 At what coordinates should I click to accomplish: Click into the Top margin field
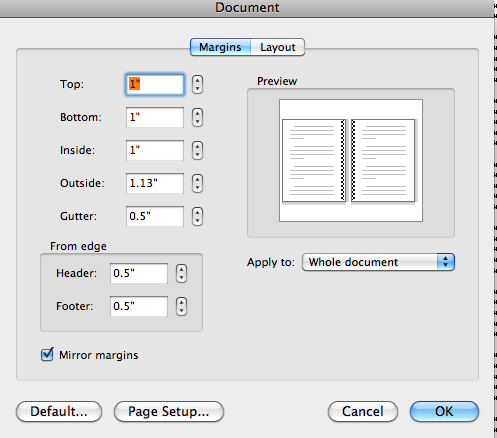pos(155,84)
